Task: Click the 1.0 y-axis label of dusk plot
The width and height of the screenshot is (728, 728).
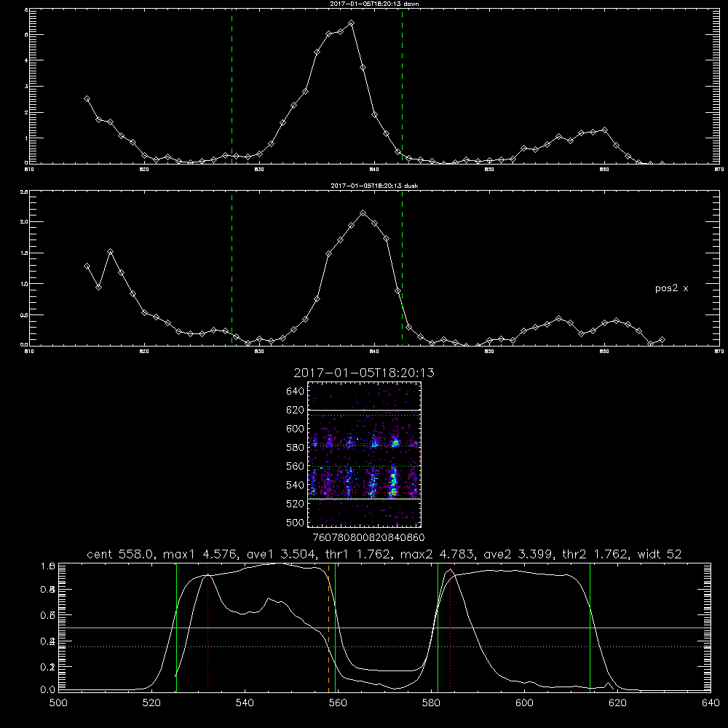Action: point(25,284)
